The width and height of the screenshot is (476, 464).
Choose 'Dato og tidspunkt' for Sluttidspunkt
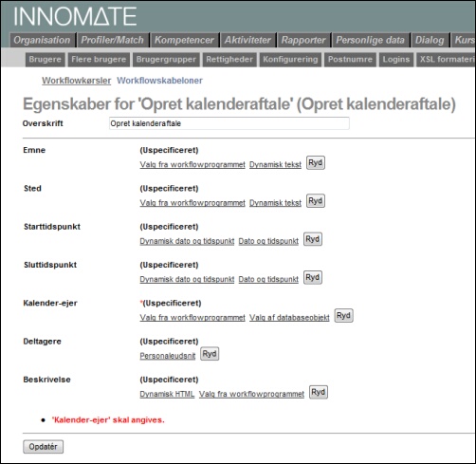[x=268, y=279]
